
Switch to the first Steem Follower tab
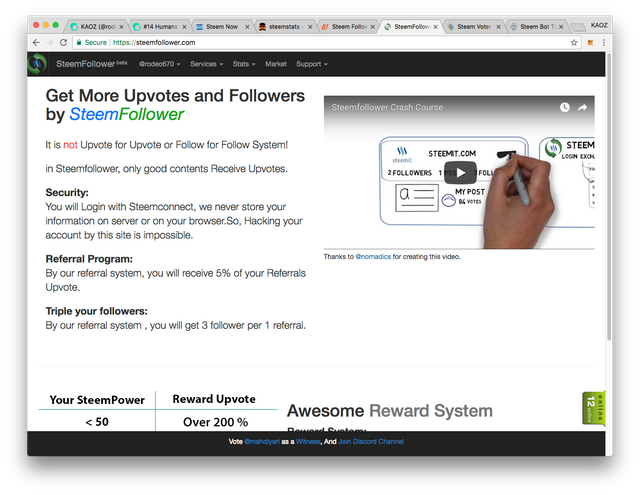[x=347, y=27]
